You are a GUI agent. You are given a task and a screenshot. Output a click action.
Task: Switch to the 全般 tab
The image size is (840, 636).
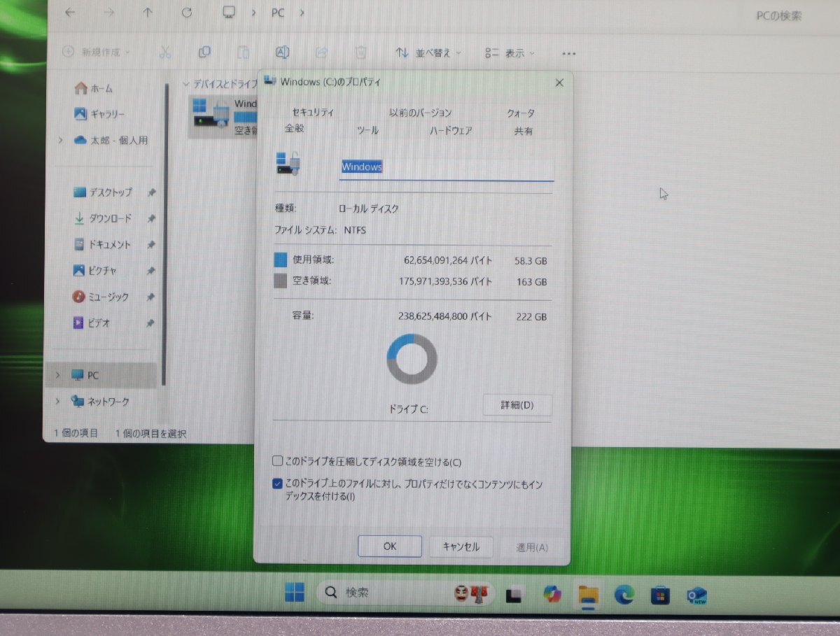pyautogui.click(x=295, y=129)
